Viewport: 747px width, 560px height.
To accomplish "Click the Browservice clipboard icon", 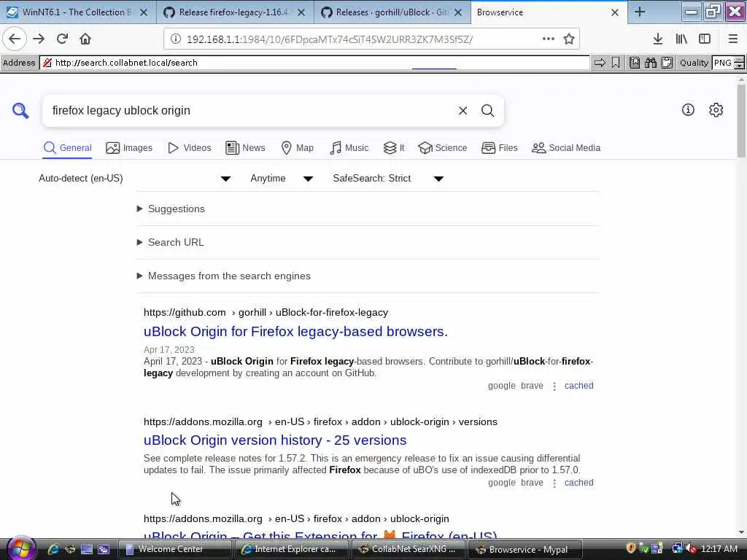I will coord(667,63).
